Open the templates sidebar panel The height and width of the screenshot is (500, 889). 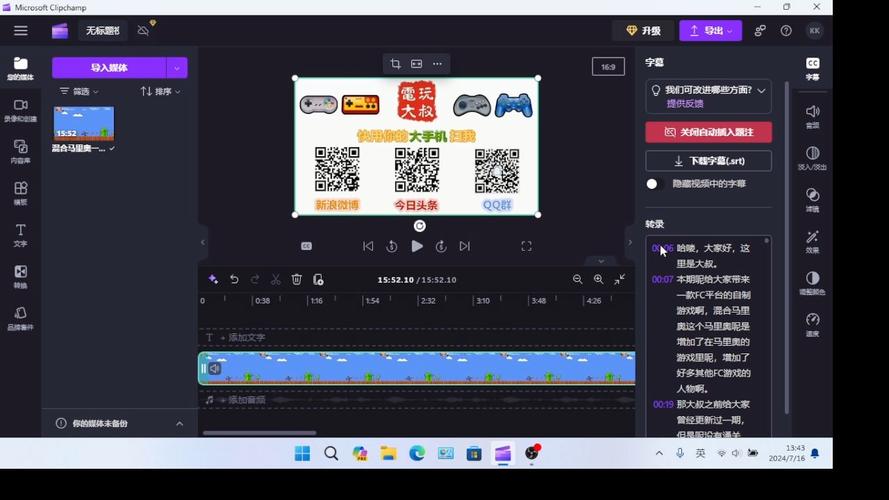tap(20, 193)
